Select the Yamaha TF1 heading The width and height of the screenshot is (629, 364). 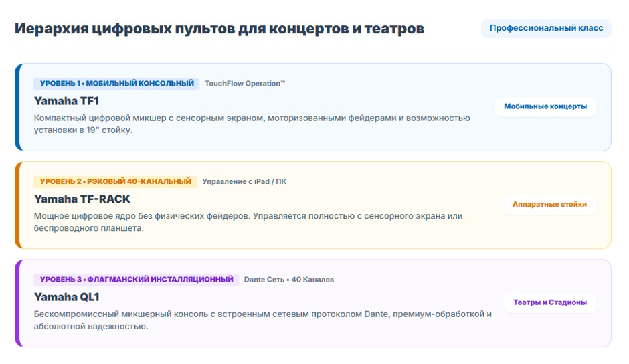pos(67,101)
